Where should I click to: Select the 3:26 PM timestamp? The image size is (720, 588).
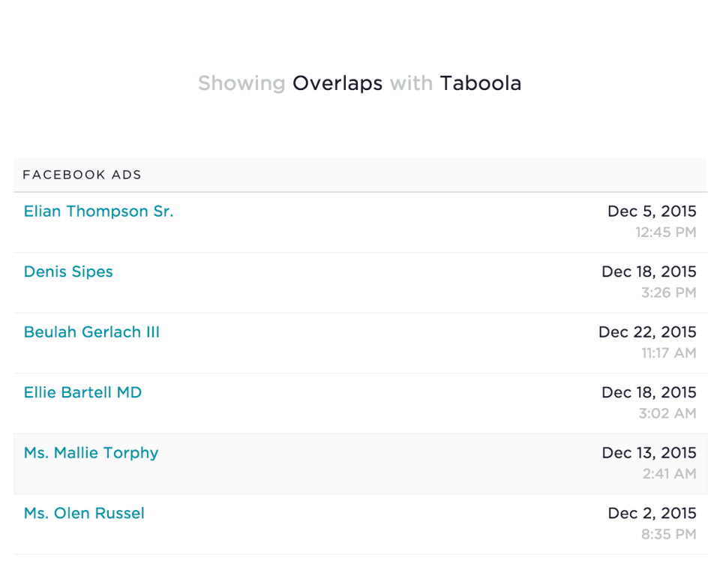point(668,292)
